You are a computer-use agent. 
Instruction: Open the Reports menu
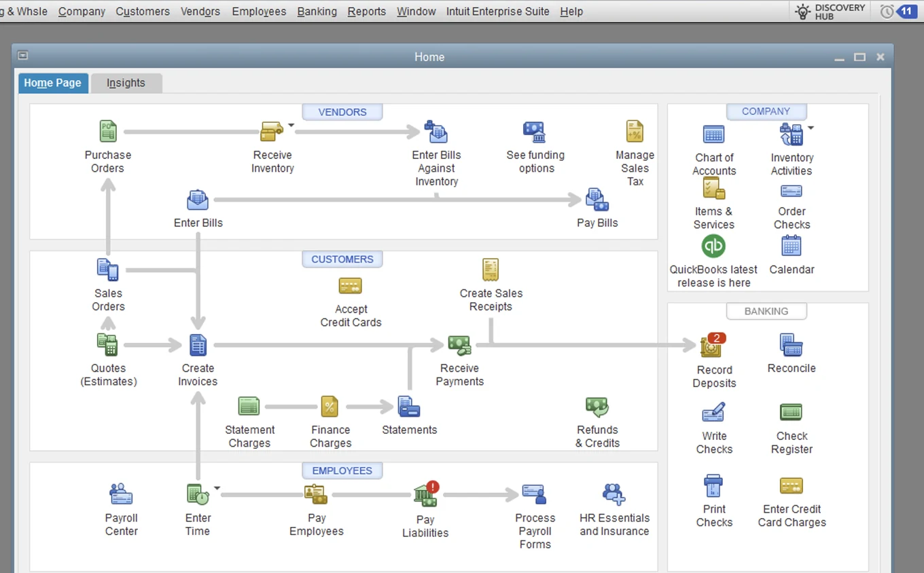tap(366, 12)
